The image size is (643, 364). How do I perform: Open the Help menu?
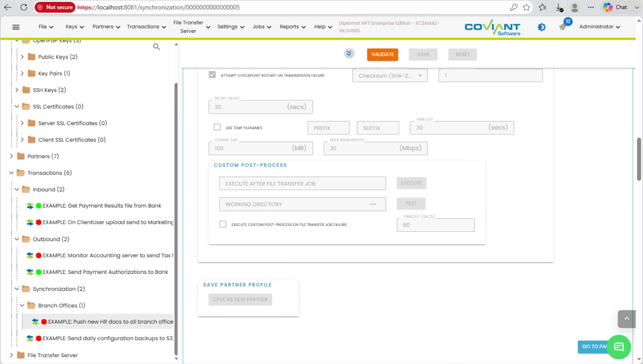323,27
